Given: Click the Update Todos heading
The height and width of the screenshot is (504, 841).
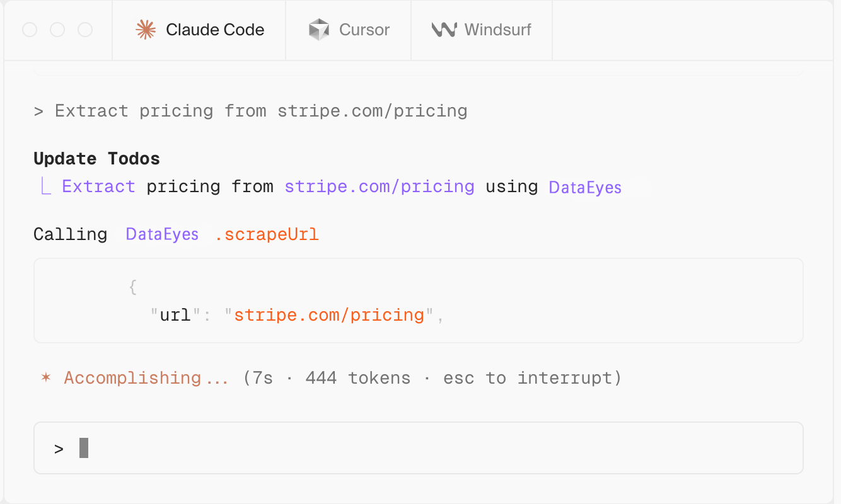Looking at the screenshot, I should [x=96, y=158].
